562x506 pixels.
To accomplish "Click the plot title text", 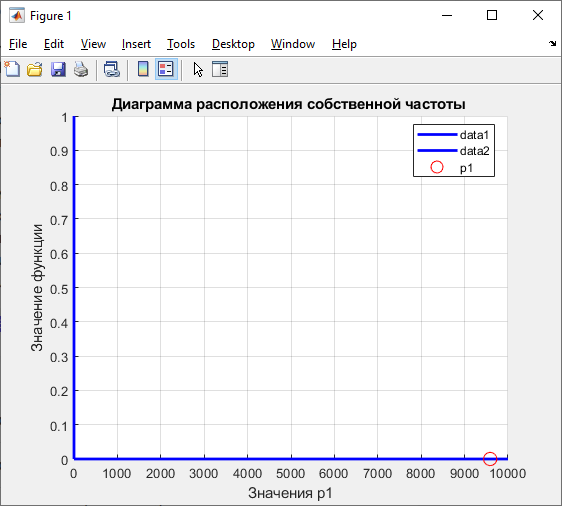I will 289,104.
